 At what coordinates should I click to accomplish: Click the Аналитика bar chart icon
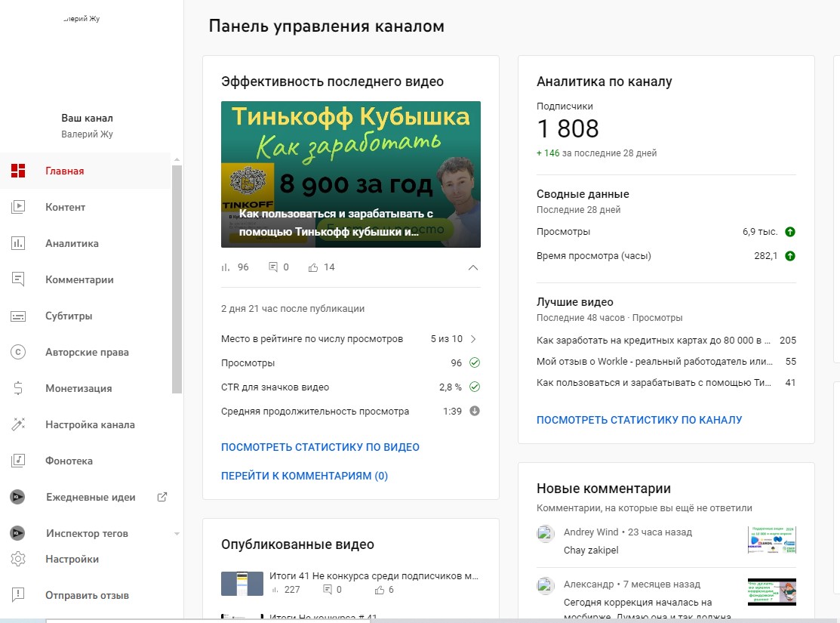coord(18,243)
